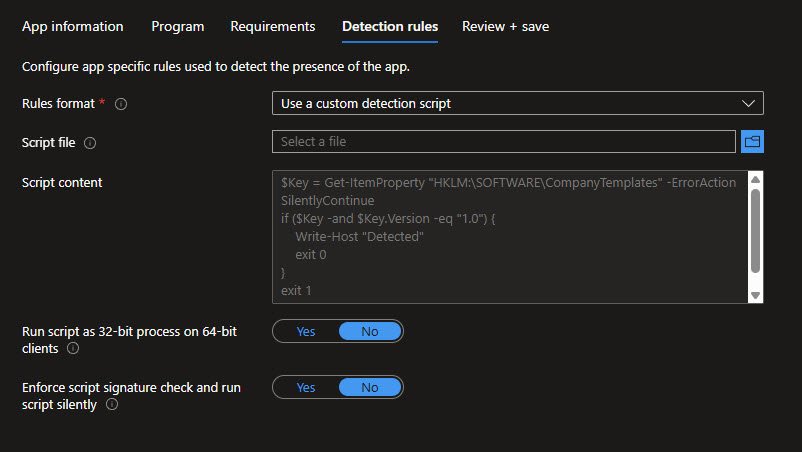Screen dimensions: 802x452
Task: Open the Requirements tab
Action: point(272,26)
